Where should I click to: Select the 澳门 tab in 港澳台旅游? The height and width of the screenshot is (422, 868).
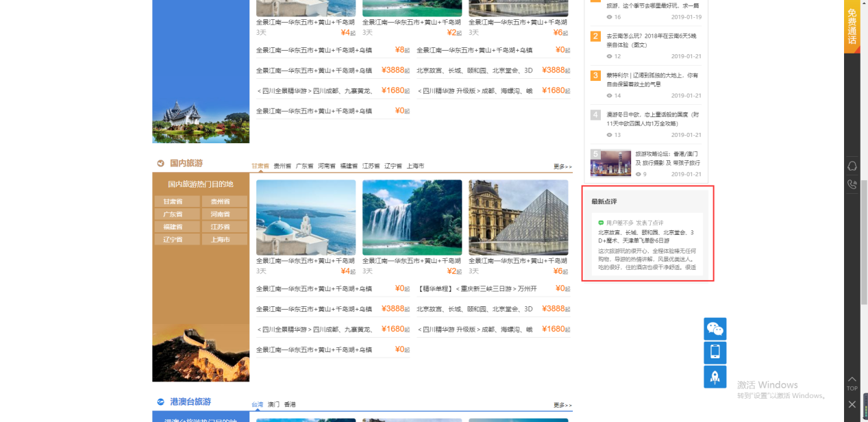coord(273,405)
